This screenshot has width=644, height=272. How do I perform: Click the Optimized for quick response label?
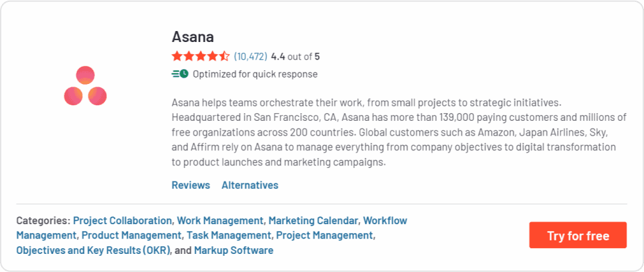click(x=255, y=74)
